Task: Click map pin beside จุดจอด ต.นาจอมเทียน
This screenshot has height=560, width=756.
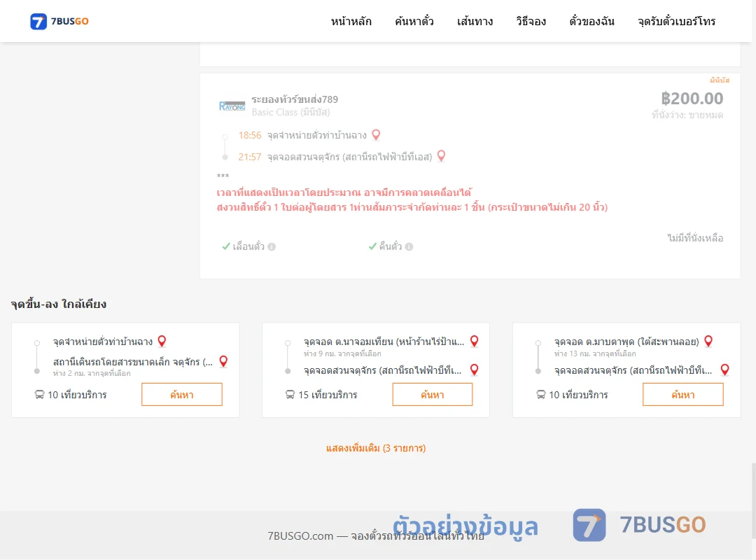Action: [475, 341]
